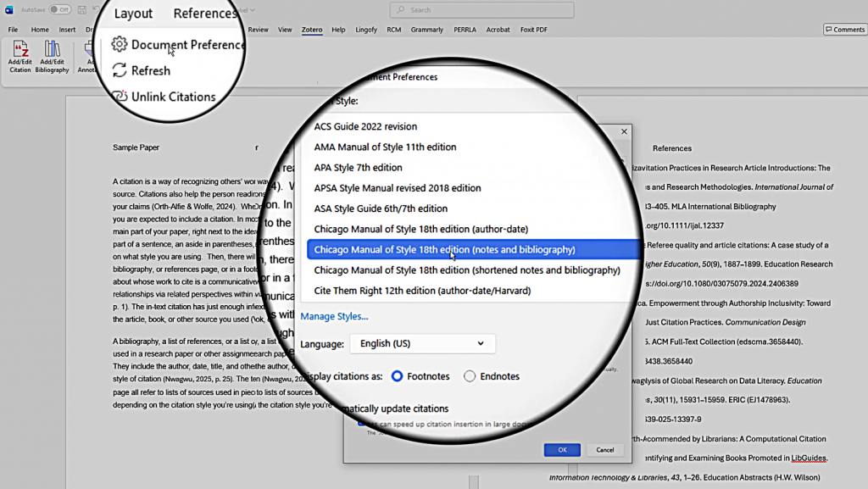
Task: Open the Comments button in title bar
Action: click(x=844, y=30)
